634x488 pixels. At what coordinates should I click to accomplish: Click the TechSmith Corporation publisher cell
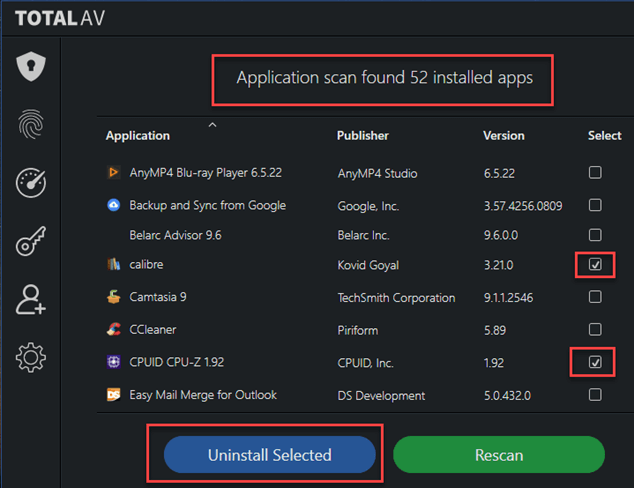396,298
